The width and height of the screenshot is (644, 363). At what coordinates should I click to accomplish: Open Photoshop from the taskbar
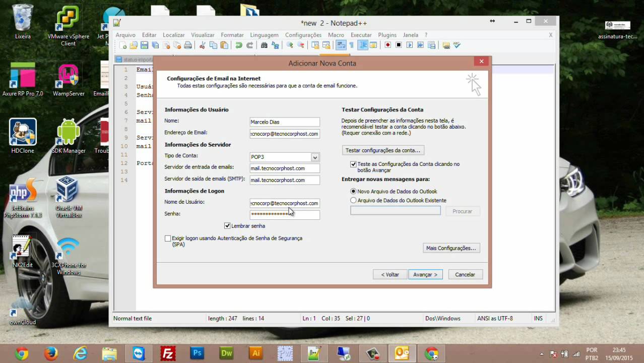tap(197, 353)
